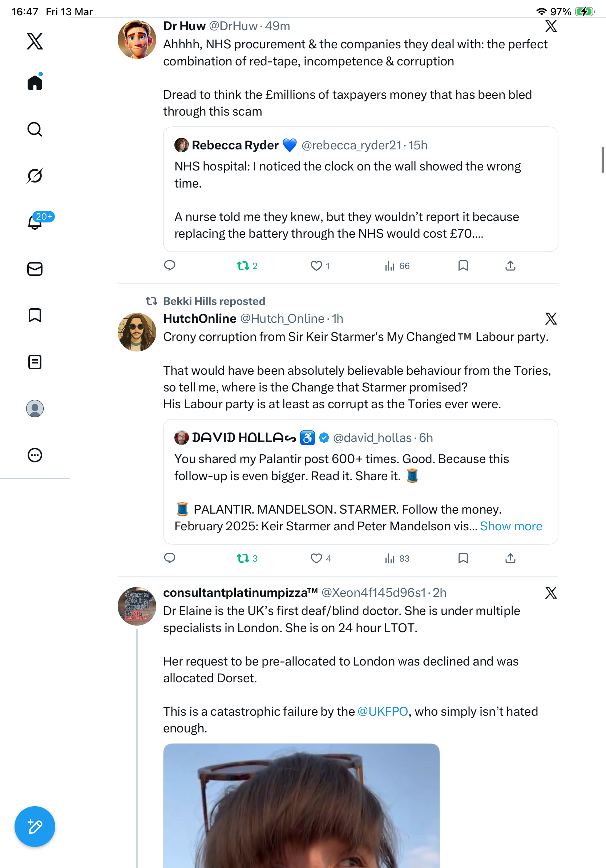Open Grok menu on consultantplatinumpizza's post

pyautogui.click(x=551, y=593)
